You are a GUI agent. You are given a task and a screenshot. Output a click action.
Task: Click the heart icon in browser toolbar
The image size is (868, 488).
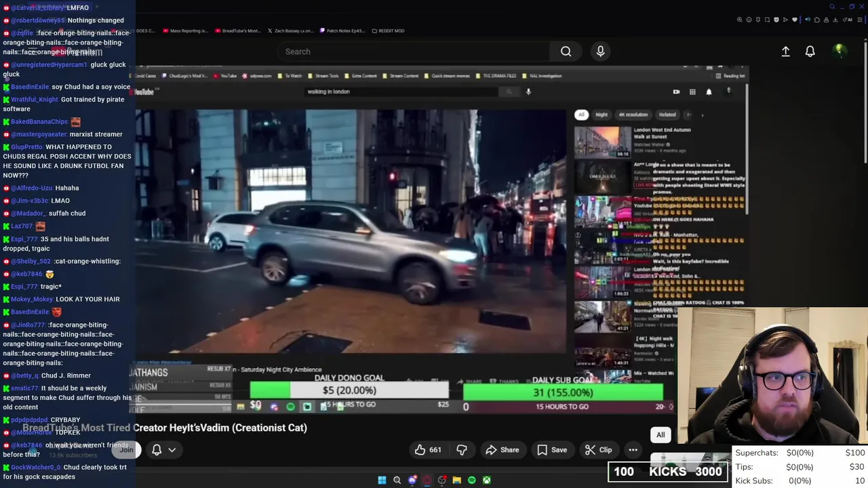coord(795,20)
